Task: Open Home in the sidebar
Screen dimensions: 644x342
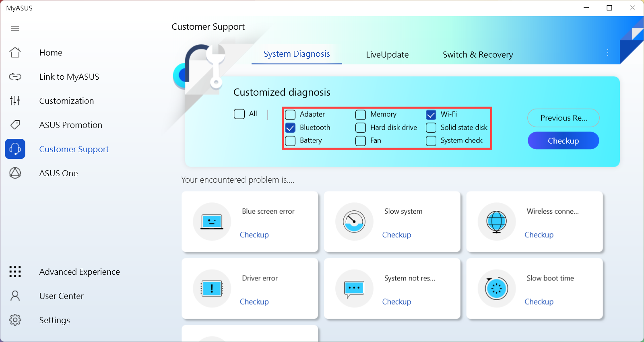Action: tap(51, 53)
